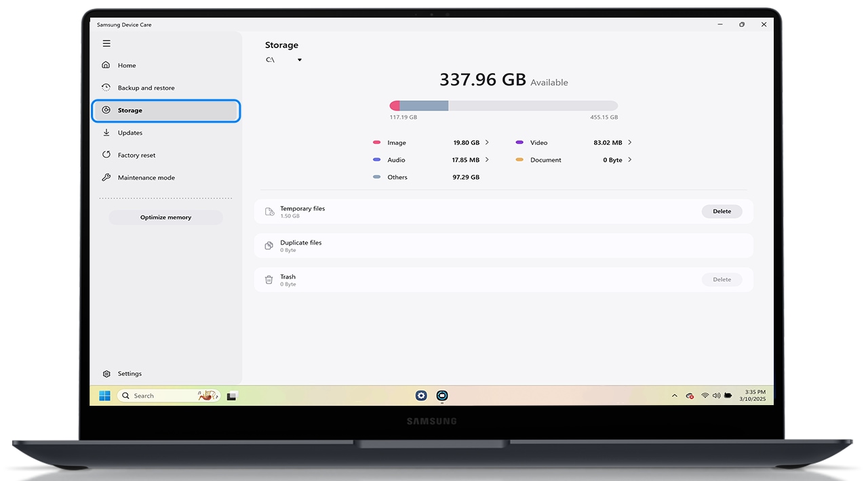Click the Delete button in Trash row
The height and width of the screenshot is (481, 868).
722,279
